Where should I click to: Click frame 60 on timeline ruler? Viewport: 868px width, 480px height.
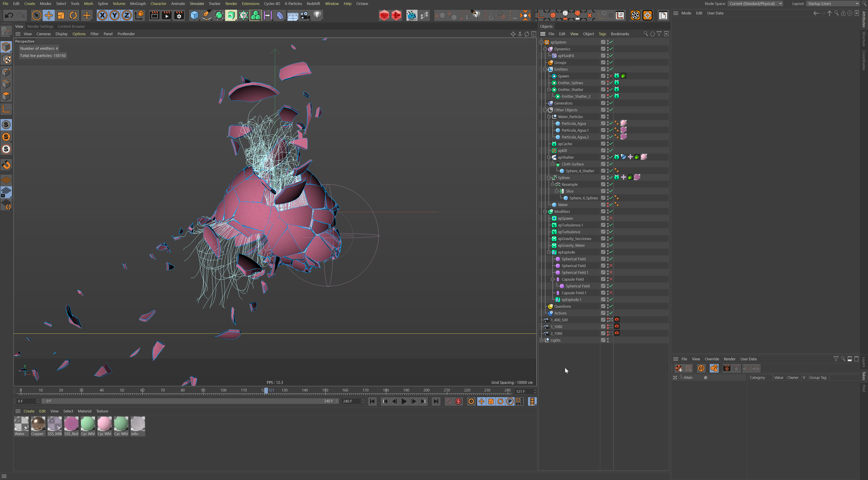click(143, 390)
